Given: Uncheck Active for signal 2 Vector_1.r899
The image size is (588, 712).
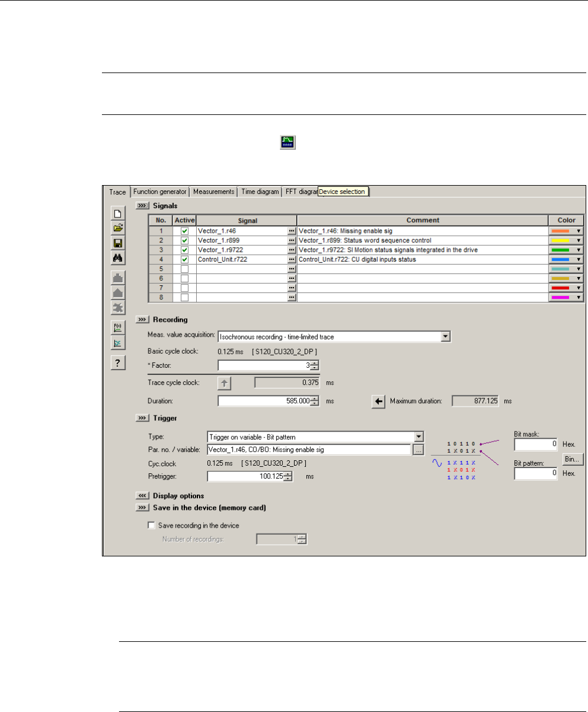Looking at the screenshot, I should click(184, 241).
